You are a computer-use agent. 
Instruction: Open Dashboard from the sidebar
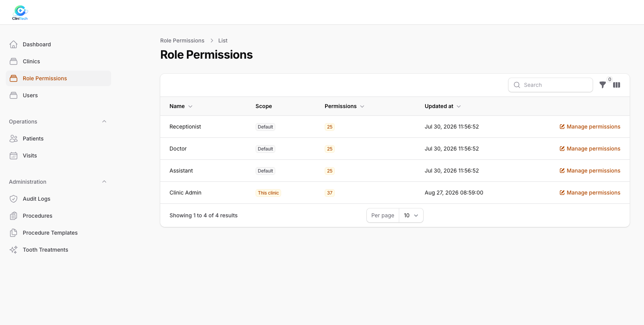[59, 44]
